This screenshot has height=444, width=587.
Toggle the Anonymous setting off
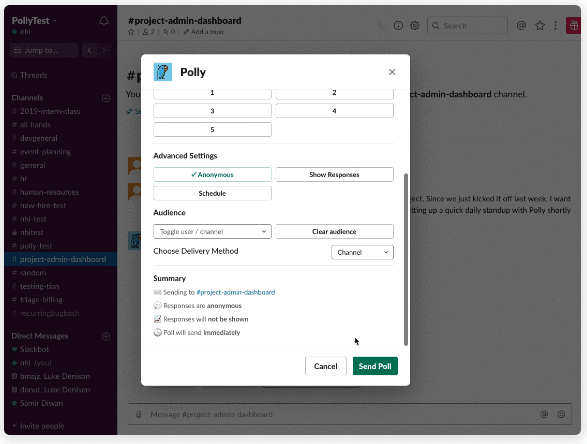tap(212, 174)
